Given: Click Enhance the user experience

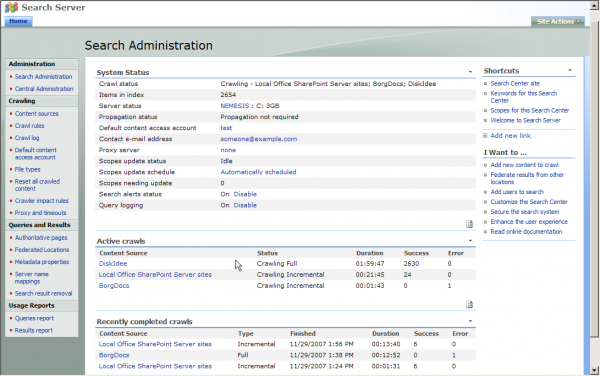Looking at the screenshot, I should [x=529, y=222].
